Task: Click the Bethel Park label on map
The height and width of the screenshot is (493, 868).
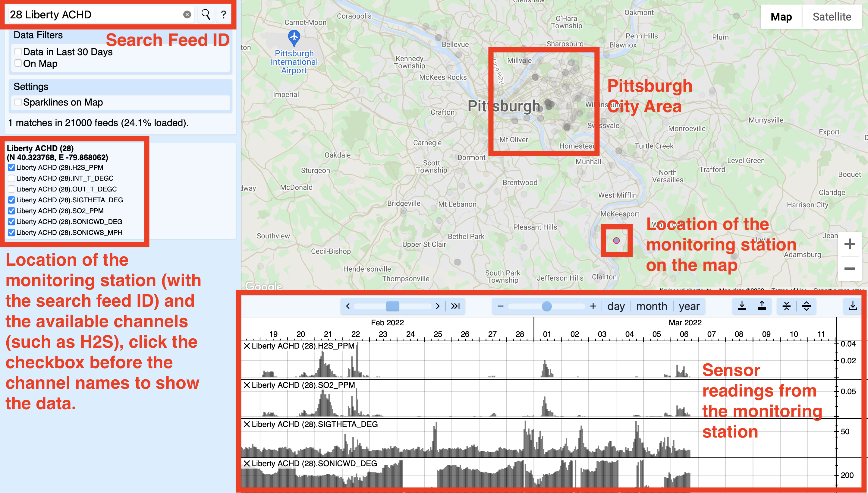Action: (466, 236)
